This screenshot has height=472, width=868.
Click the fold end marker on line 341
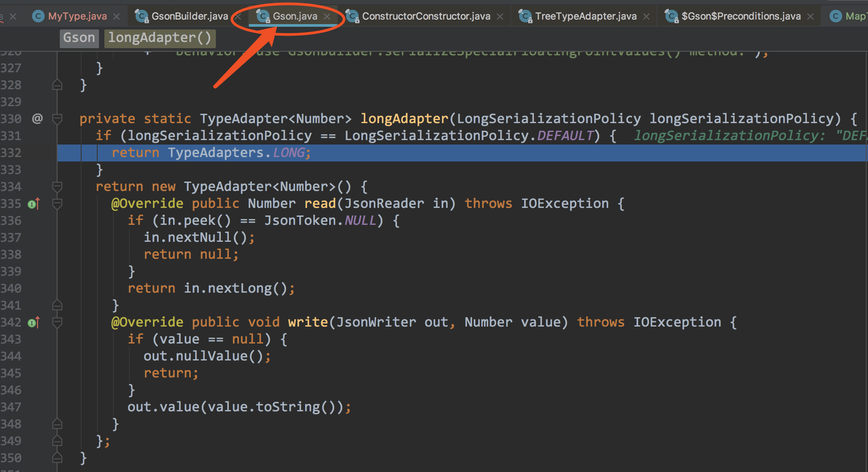(x=57, y=305)
